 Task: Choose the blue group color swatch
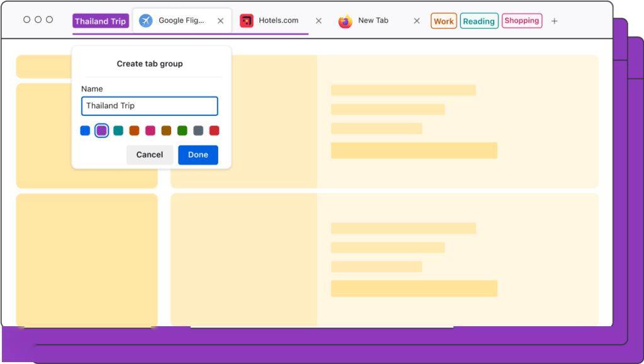[85, 131]
